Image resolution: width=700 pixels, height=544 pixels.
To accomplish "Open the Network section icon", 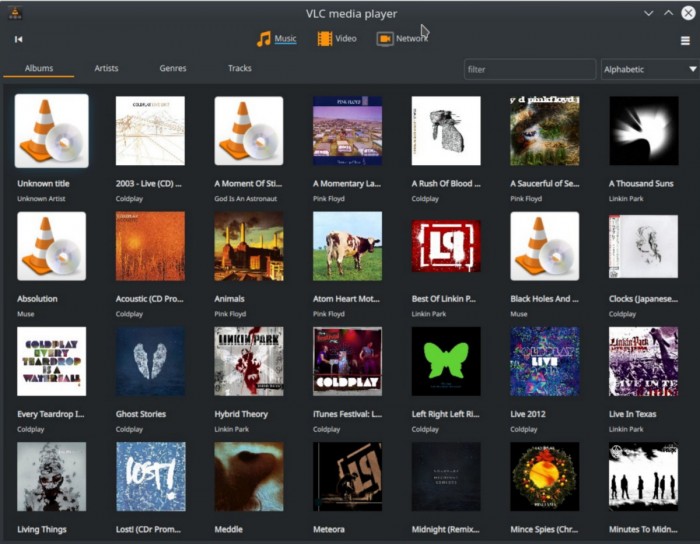I will 385,39.
